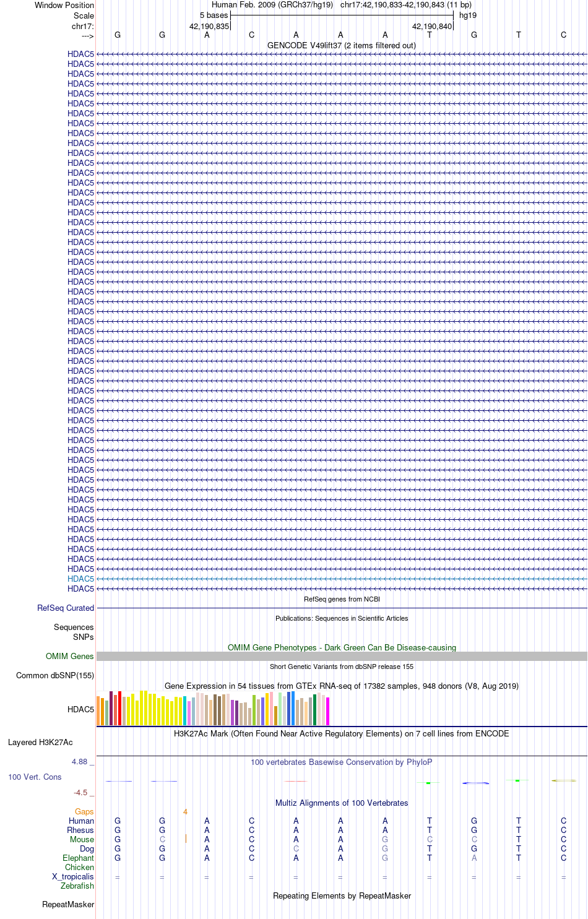Click the dark green GTEx expression bar
Image resolution: width=588 pixels, height=919 pixels.
pyautogui.click(x=314, y=710)
